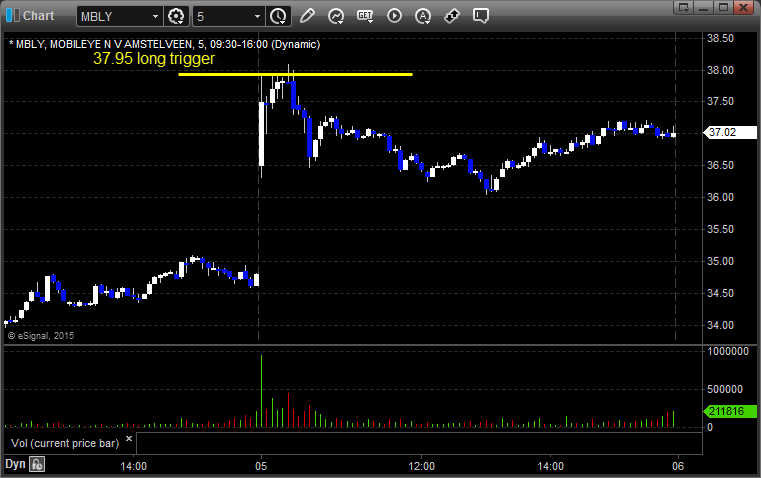761x478 pixels.
Task: Click the 05 date label on time axis
Action: (x=261, y=466)
